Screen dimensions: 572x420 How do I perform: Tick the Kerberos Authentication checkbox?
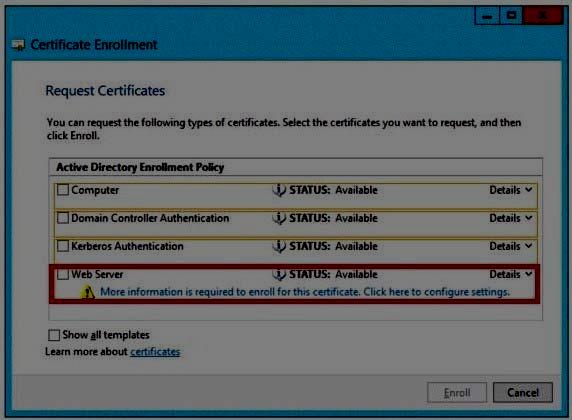pos(63,246)
